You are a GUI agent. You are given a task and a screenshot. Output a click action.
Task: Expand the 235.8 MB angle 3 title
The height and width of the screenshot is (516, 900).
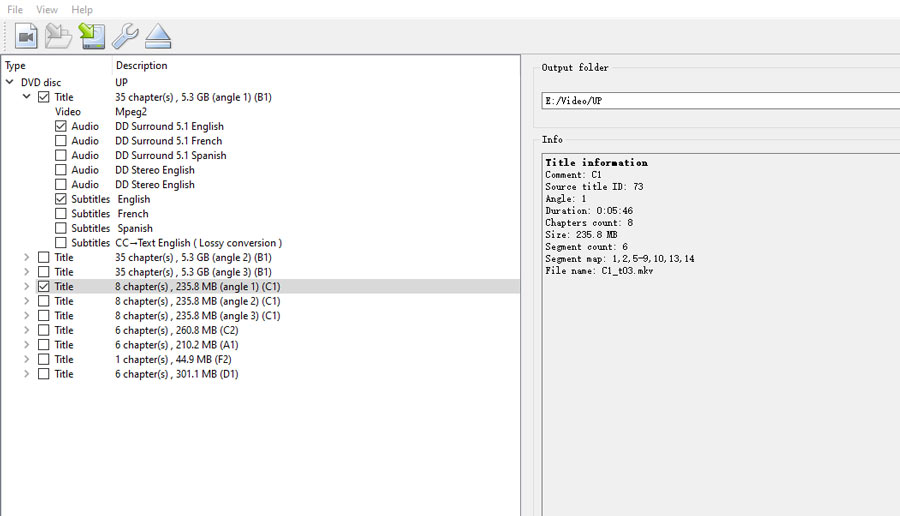pyautogui.click(x=26, y=315)
